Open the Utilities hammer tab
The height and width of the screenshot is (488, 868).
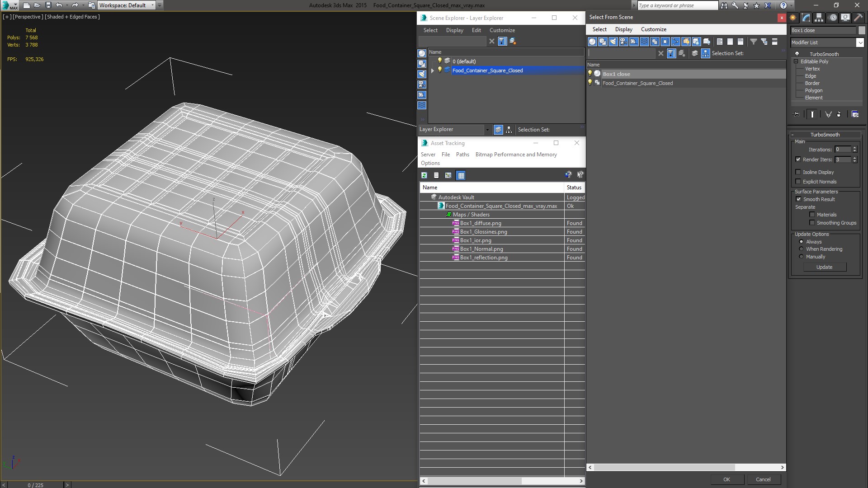coord(858,18)
